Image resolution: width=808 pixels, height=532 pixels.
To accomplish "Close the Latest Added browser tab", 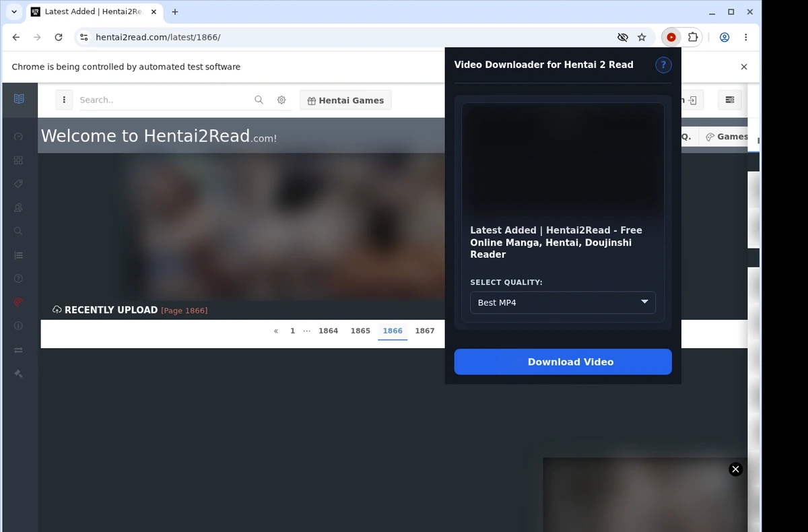I will pos(154,11).
